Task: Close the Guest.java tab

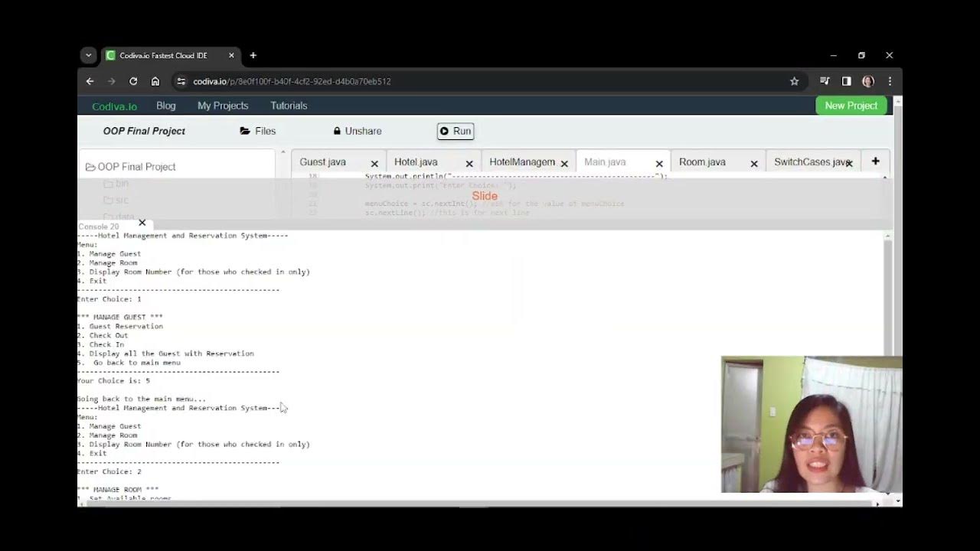Action: point(374,164)
